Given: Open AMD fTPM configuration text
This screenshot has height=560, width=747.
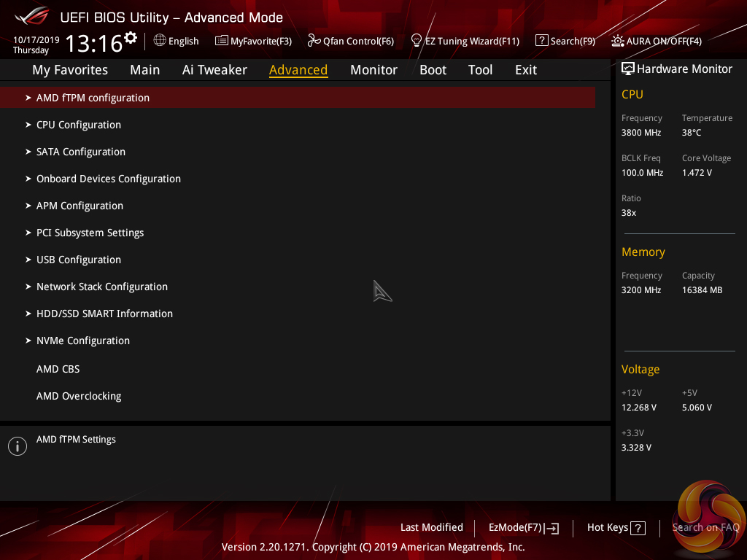Looking at the screenshot, I should coord(93,98).
